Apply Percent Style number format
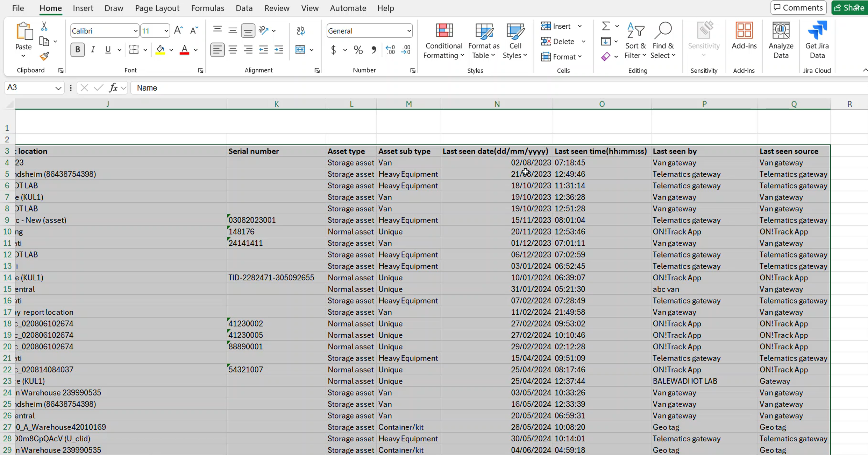Viewport: 868px width, 455px height. (x=358, y=50)
